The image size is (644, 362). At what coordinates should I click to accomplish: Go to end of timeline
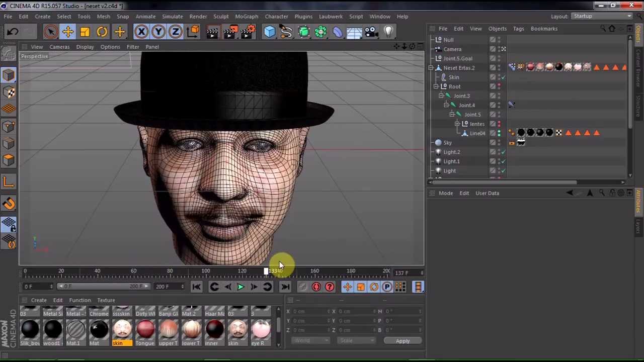pyautogui.click(x=285, y=287)
